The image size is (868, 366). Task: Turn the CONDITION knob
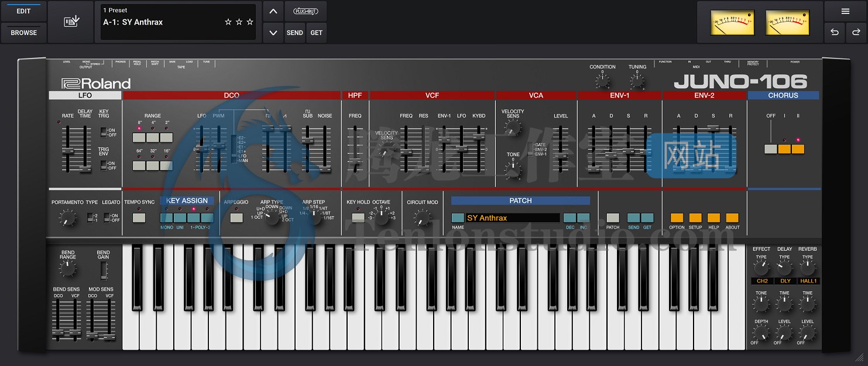[602, 81]
